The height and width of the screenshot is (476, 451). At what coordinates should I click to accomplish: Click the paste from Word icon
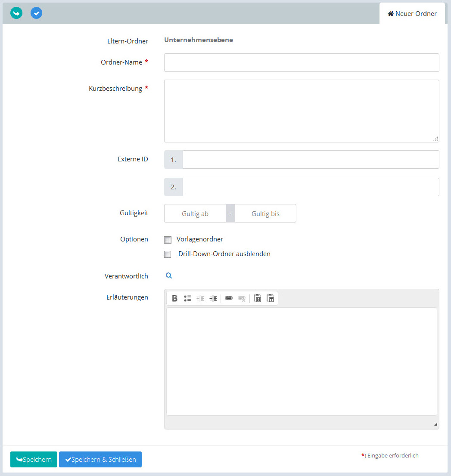[x=258, y=298]
